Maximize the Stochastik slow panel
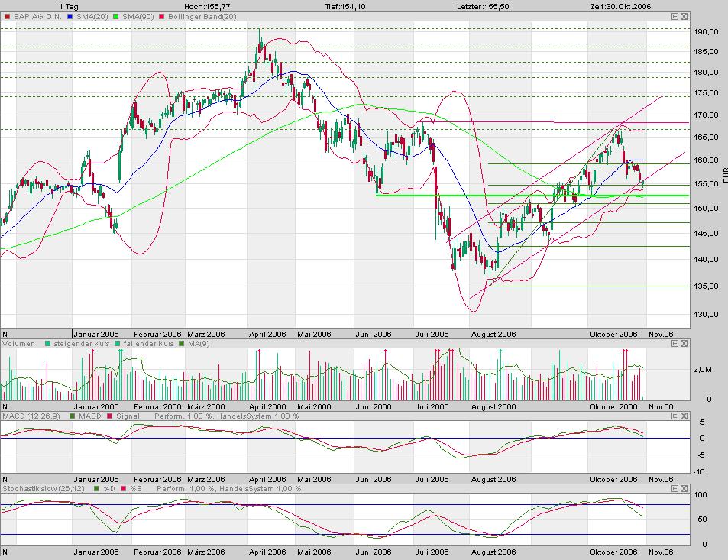Screen dimensions: 728x560 pos(675,488)
